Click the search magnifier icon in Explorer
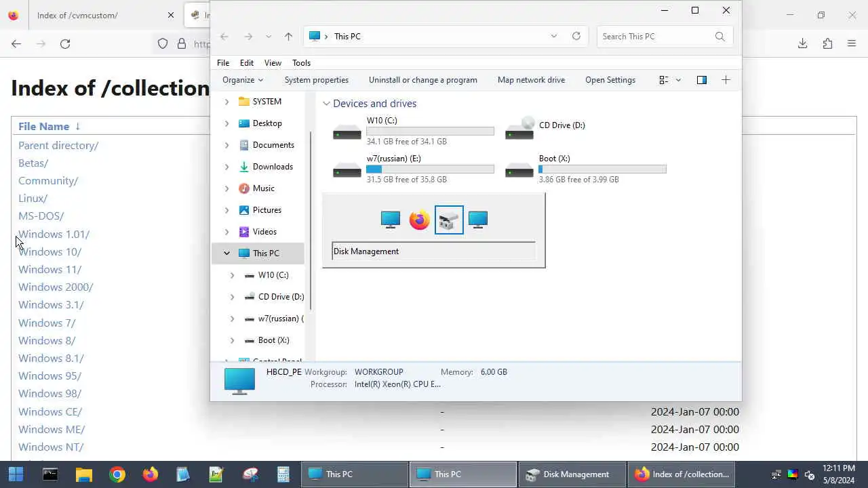 point(719,37)
